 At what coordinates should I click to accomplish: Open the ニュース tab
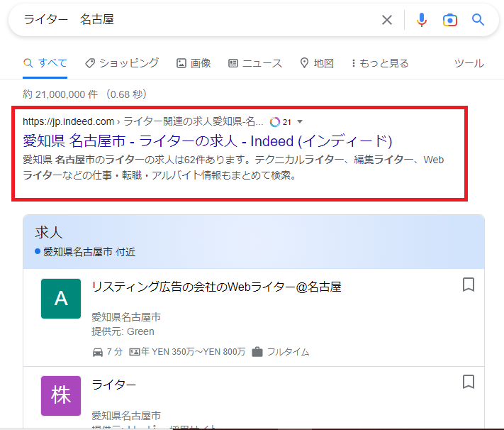[x=255, y=63]
